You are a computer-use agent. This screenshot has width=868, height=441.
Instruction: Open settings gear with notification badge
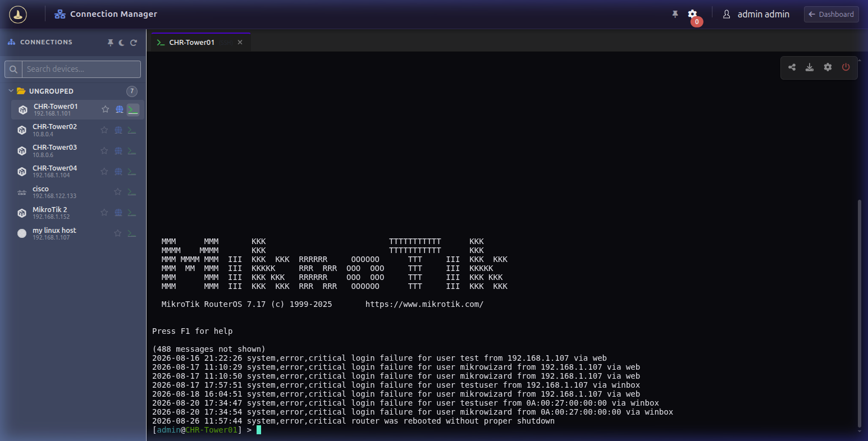693,15
